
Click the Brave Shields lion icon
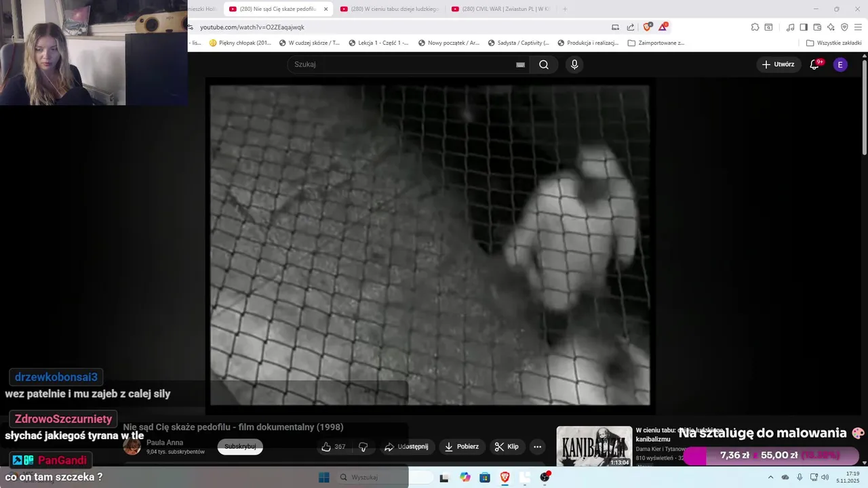(647, 27)
